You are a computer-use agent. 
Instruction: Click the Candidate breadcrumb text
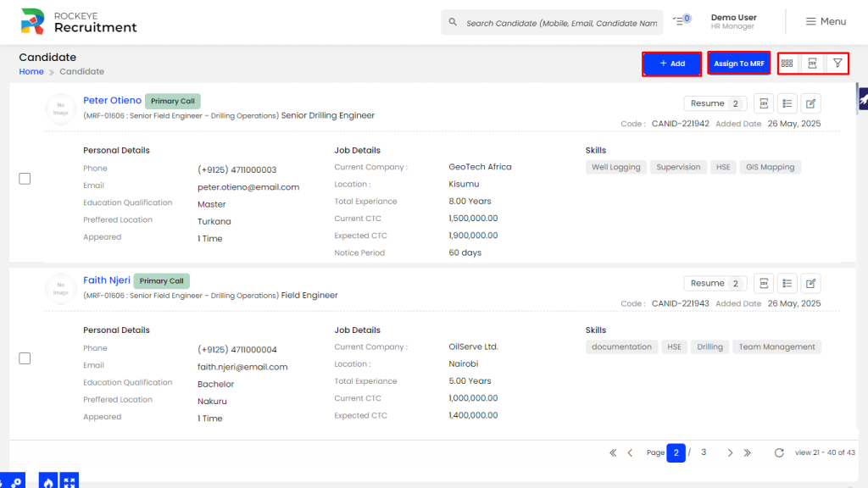[81, 71]
